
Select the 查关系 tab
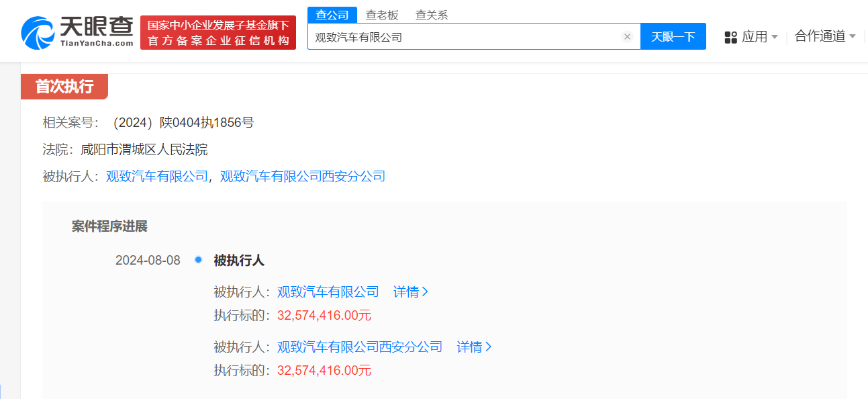click(431, 15)
